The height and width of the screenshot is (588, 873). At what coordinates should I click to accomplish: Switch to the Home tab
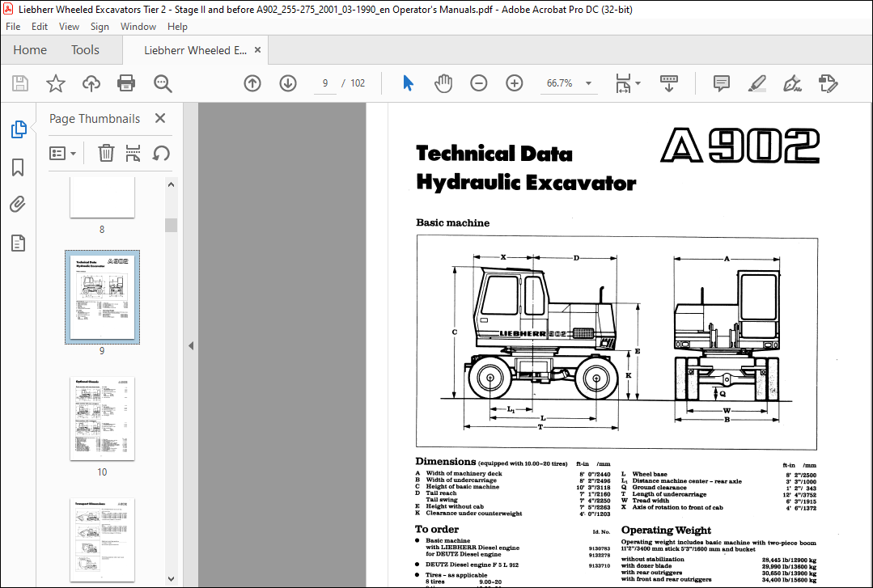click(x=30, y=50)
